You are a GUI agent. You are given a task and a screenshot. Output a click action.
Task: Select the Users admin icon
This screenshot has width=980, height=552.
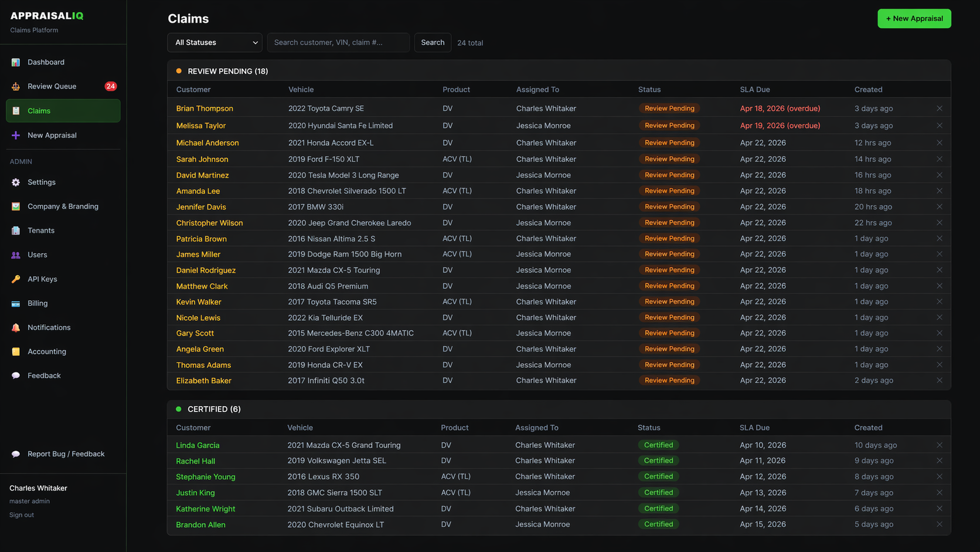click(x=15, y=255)
